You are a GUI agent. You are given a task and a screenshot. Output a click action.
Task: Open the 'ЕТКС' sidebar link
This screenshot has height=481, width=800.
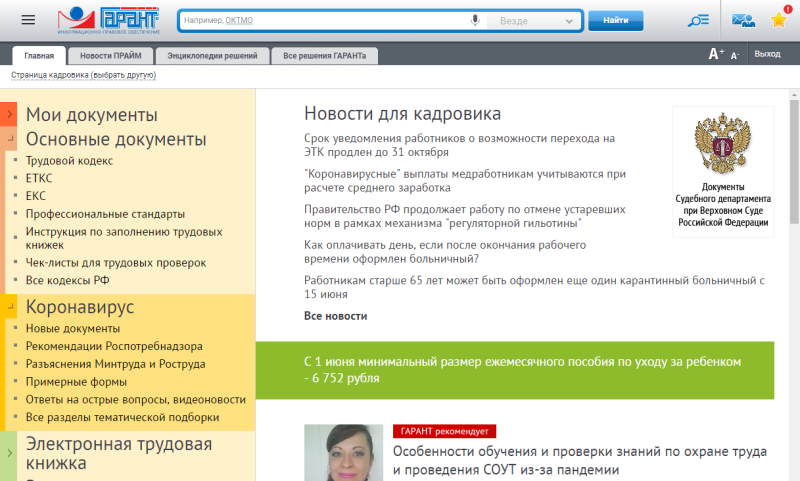39,178
